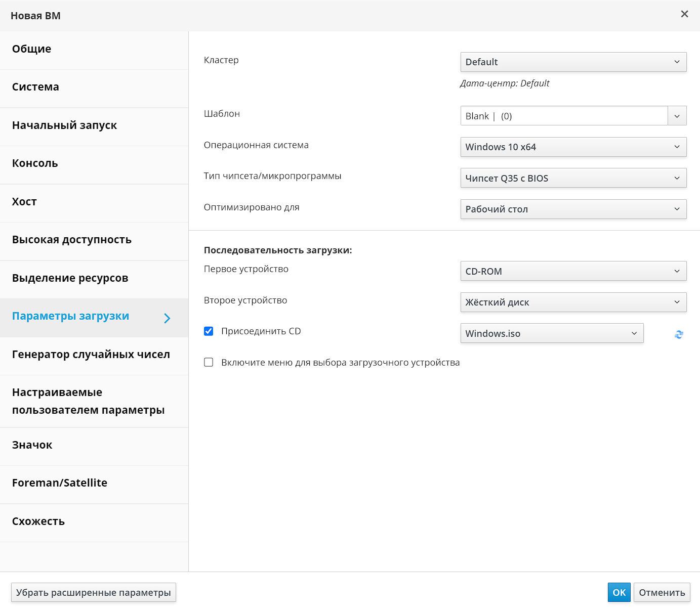Close the Новая ВМ dialog
Viewport: 700px width, 613px height.
click(684, 14)
